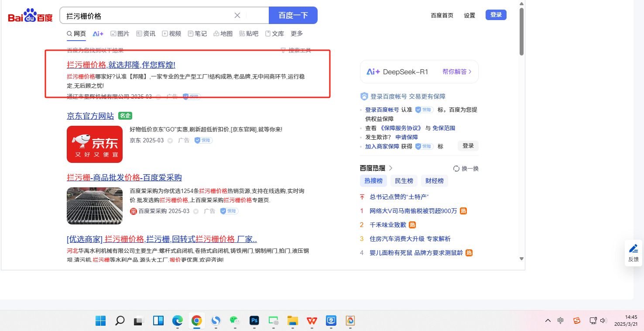This screenshot has width=644, height=331.
Task: Open the 搜索工具 filter options
Action: 296,50
